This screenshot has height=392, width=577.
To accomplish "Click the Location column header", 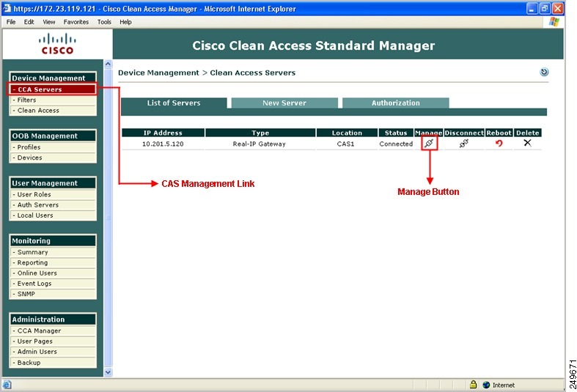I will 347,133.
